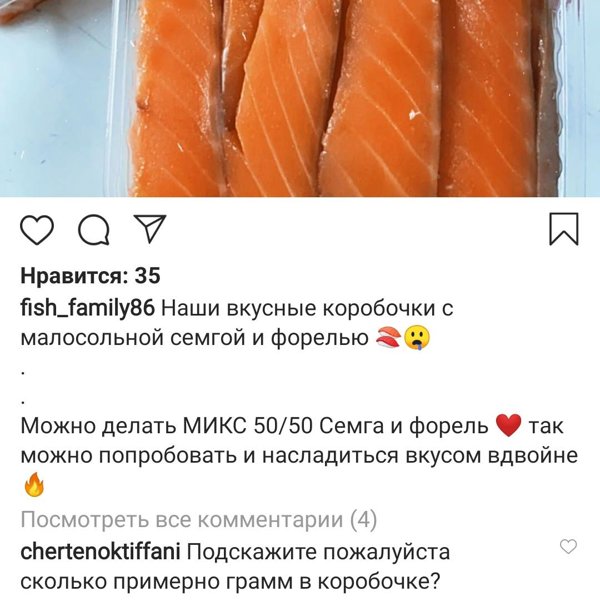Open the fish_family86 profile
Screen dimensions: 600x600
pyautogui.click(x=88, y=308)
